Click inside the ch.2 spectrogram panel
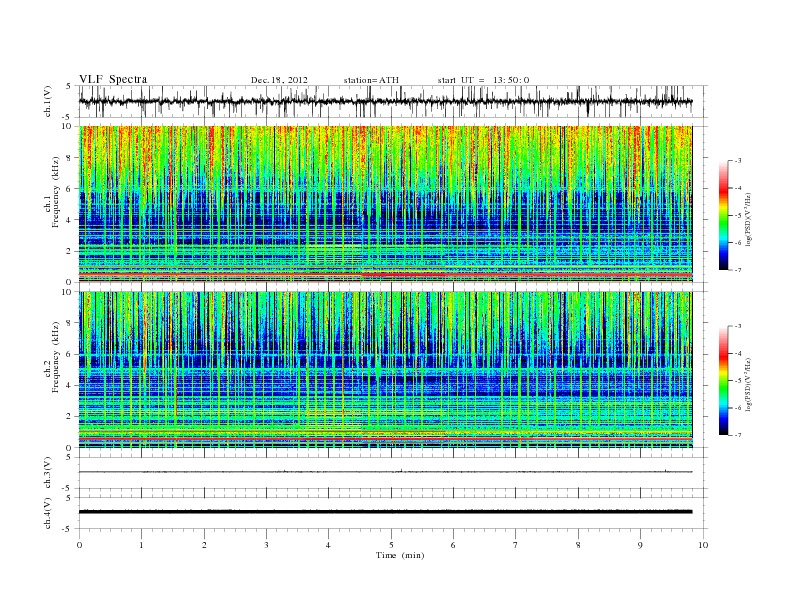 [x=385, y=370]
